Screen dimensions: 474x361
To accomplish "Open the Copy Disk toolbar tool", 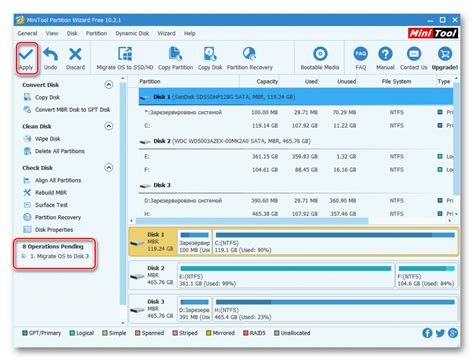I will [x=210, y=58].
